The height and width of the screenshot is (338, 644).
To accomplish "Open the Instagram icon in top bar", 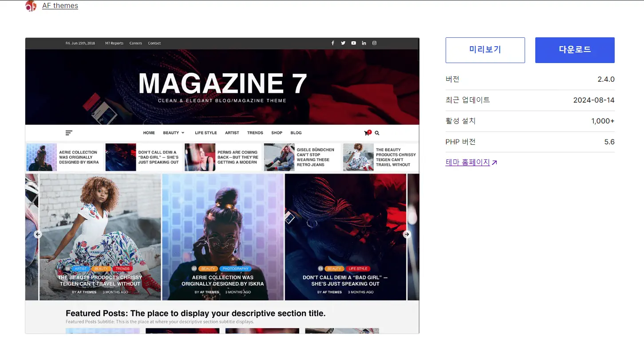I will click(374, 43).
